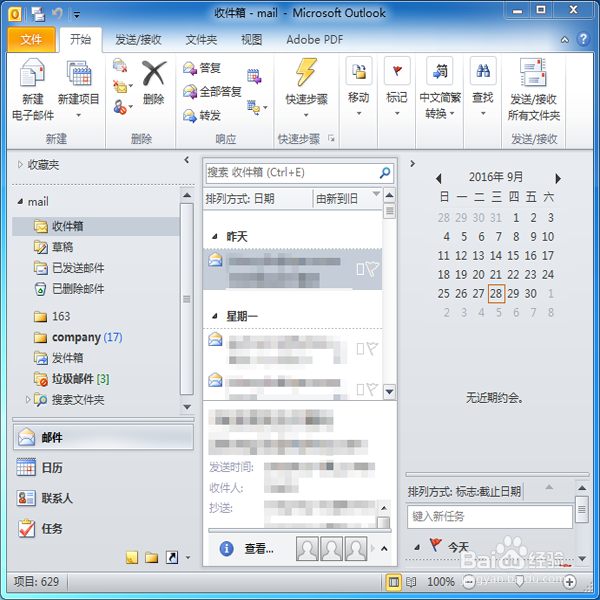
Task: Click the Undo icon in quick access toolbar
Action: click(x=57, y=14)
